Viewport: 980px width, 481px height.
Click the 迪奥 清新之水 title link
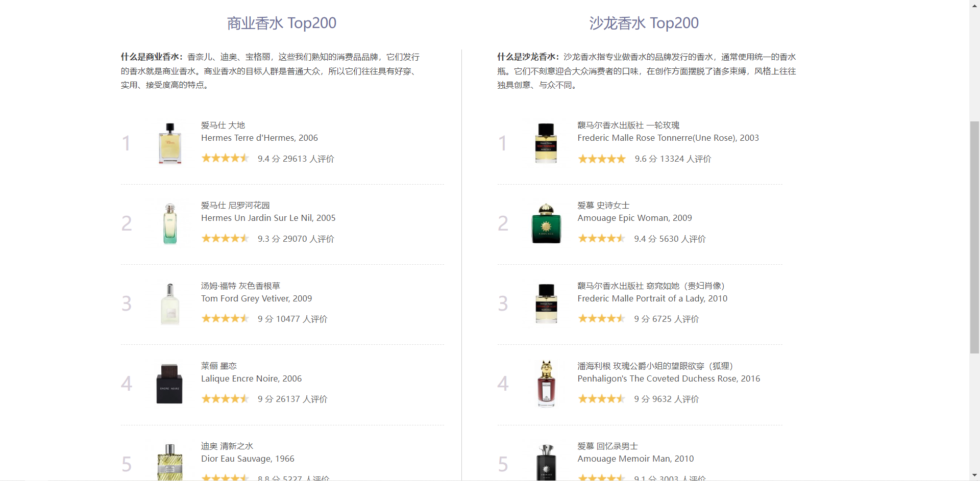(x=227, y=446)
